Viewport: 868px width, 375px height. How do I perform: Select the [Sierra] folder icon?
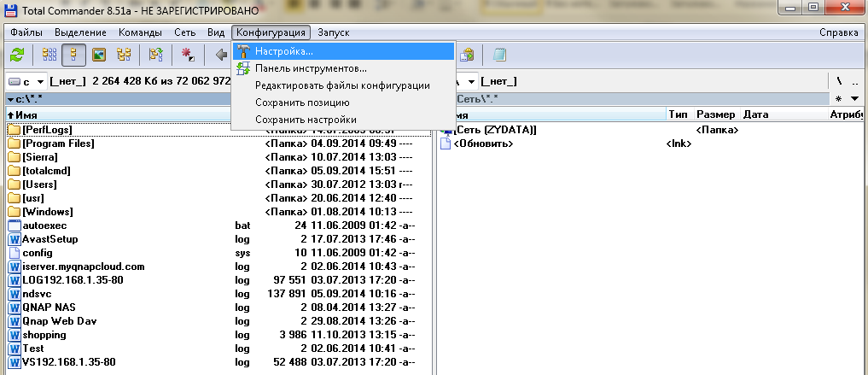click(x=15, y=157)
